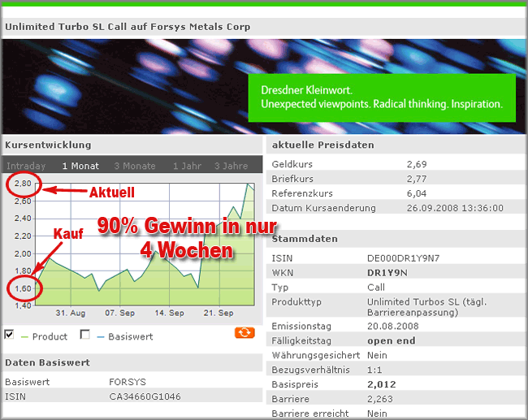Click the Briefkurs value 2,77
Viewport: 528px width, 420px height.
(417, 179)
